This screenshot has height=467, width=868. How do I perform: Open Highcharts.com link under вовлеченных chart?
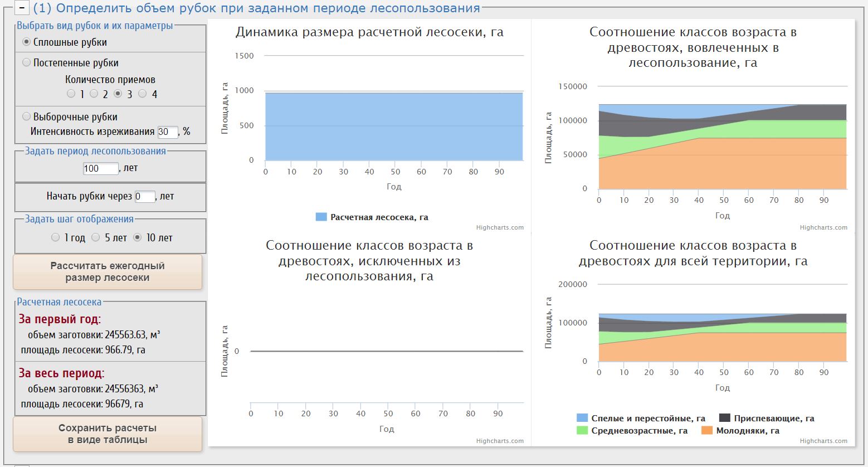[823, 227]
